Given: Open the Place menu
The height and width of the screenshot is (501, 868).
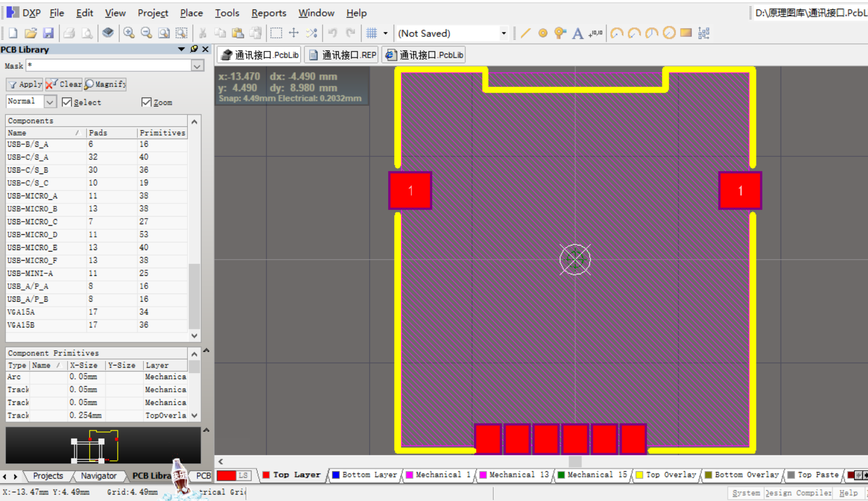Looking at the screenshot, I should 191,13.
